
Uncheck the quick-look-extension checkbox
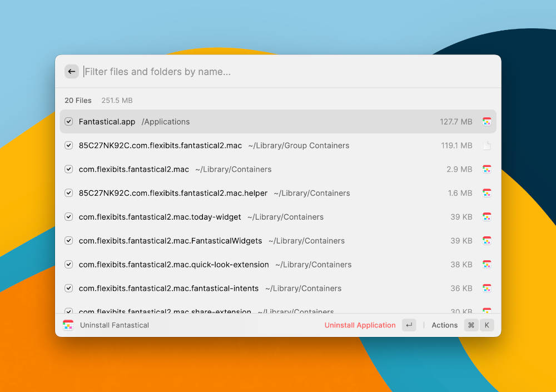click(x=69, y=264)
